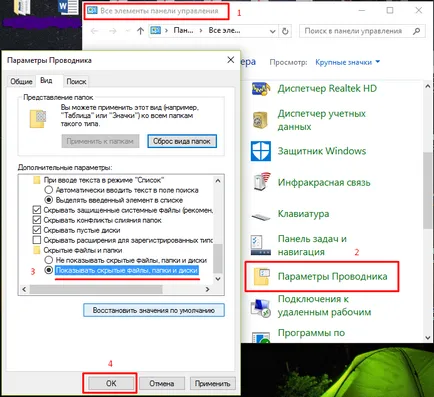Select Выделять введенный элемент в списке
The image size is (434, 397).
coord(49,200)
